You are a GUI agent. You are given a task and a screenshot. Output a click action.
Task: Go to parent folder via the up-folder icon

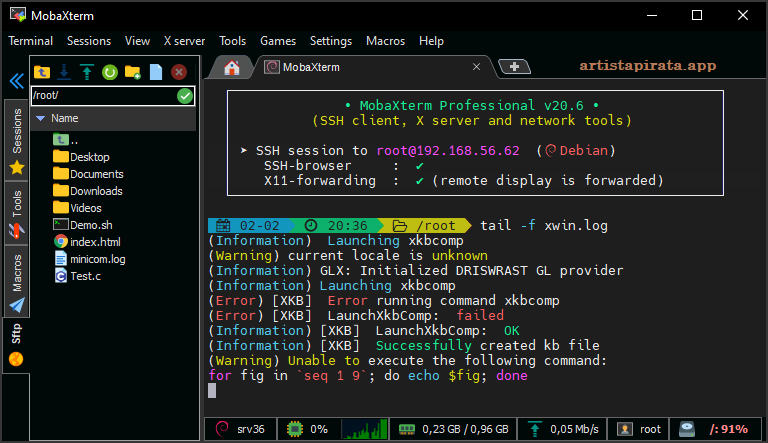pyautogui.click(x=42, y=72)
